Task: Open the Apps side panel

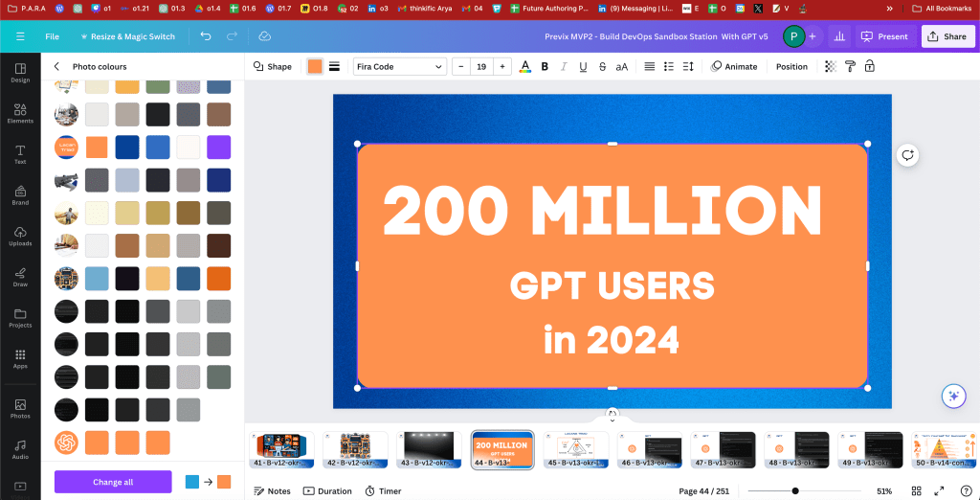Action: click(20, 358)
